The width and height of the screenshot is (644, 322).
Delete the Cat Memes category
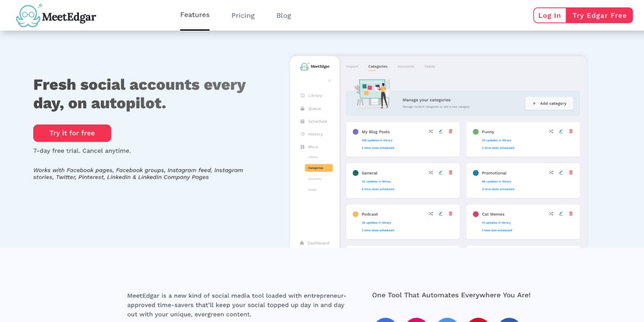pos(570,214)
